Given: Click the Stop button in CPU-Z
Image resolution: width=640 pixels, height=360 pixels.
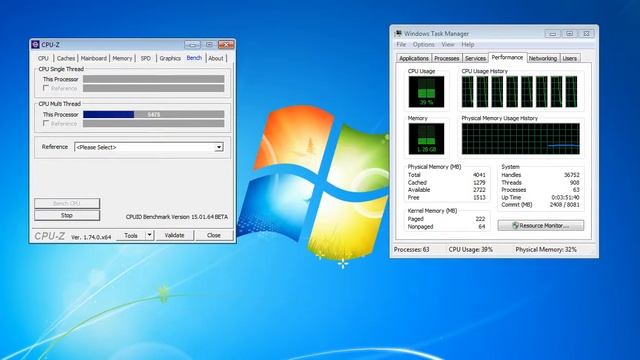Looking at the screenshot, I should (67, 215).
